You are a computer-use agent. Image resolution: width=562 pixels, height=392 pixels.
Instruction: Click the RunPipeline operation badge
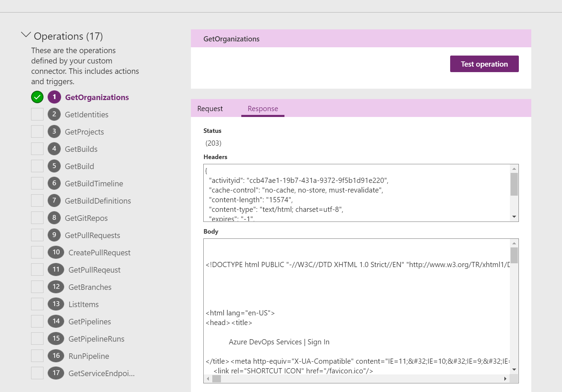56,356
